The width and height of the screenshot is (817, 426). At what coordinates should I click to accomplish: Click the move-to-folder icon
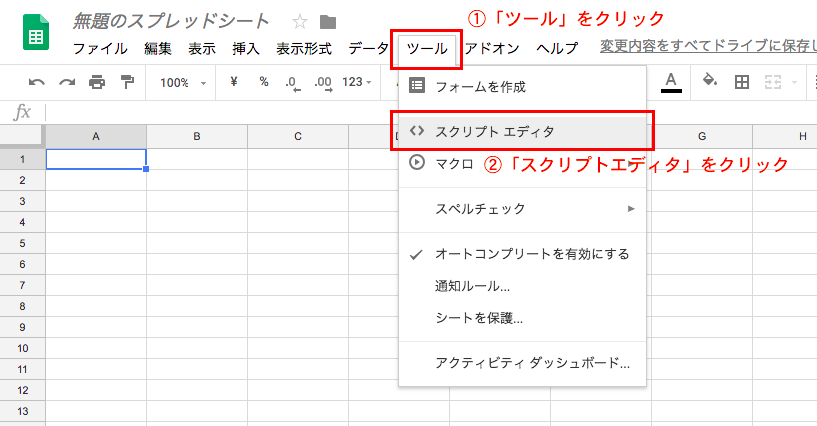327,21
